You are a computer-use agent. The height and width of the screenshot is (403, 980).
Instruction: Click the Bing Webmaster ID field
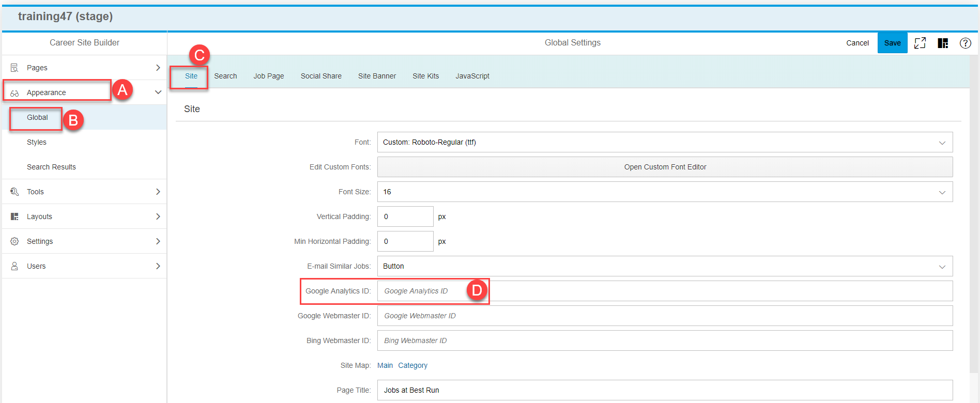pos(665,340)
